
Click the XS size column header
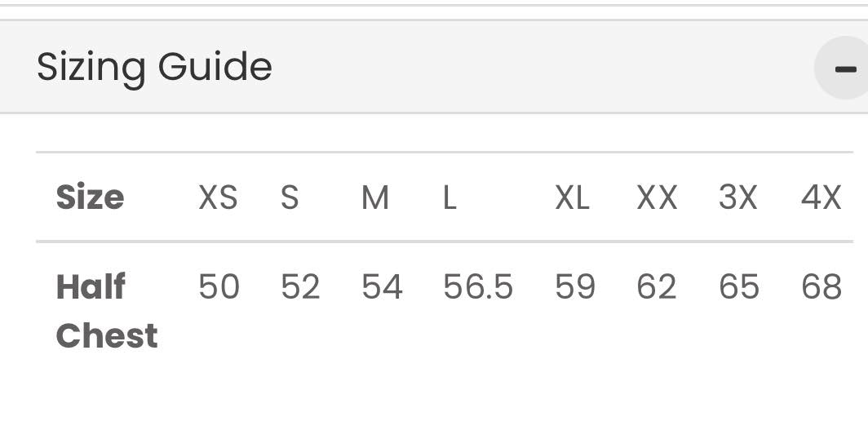pos(218,197)
